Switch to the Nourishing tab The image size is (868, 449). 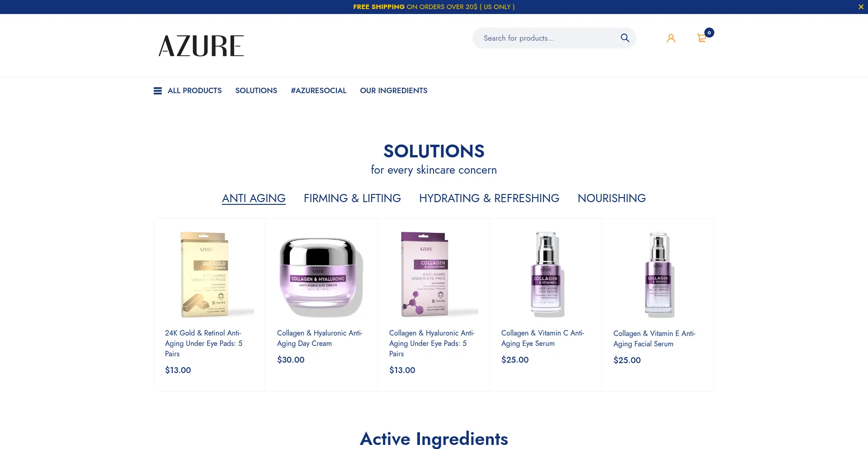click(x=612, y=198)
